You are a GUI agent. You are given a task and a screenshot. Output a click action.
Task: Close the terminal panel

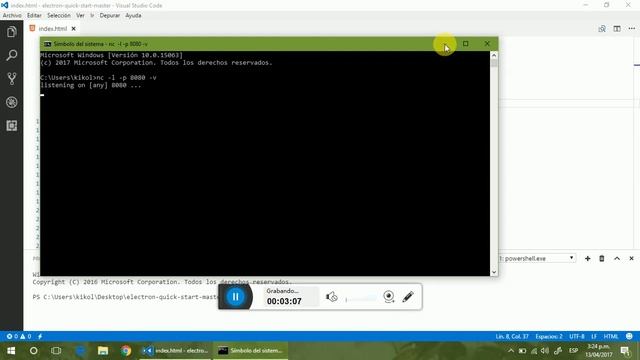tap(631, 258)
